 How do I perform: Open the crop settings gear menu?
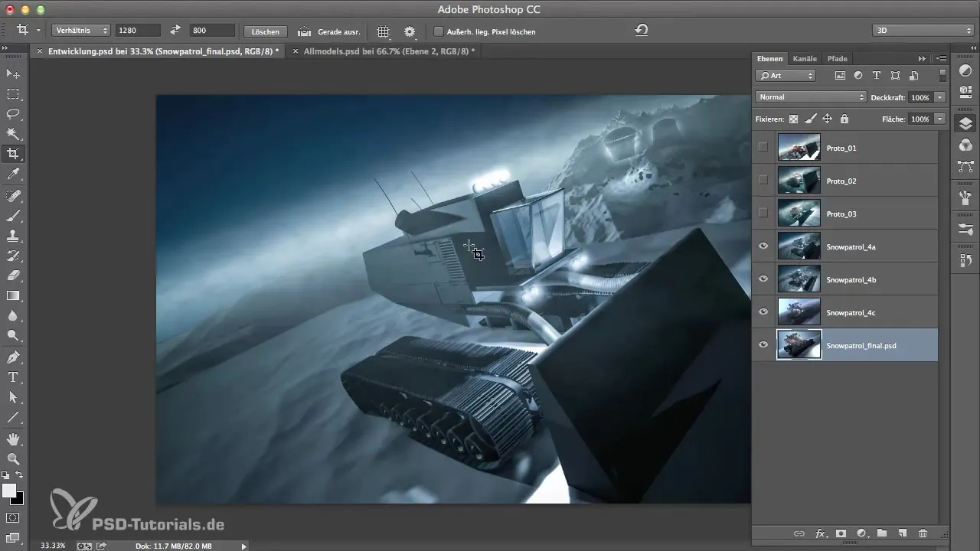[x=410, y=31]
